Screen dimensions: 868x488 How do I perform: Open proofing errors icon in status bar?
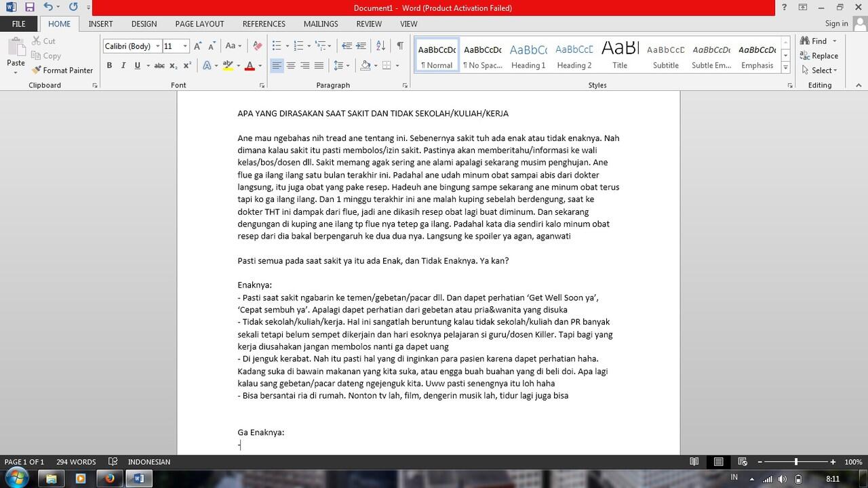pyautogui.click(x=113, y=462)
